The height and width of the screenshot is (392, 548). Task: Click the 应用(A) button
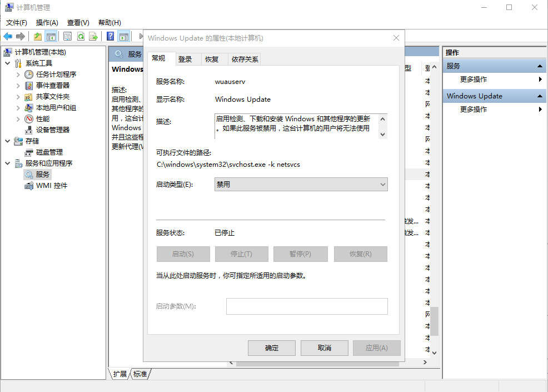376,348
